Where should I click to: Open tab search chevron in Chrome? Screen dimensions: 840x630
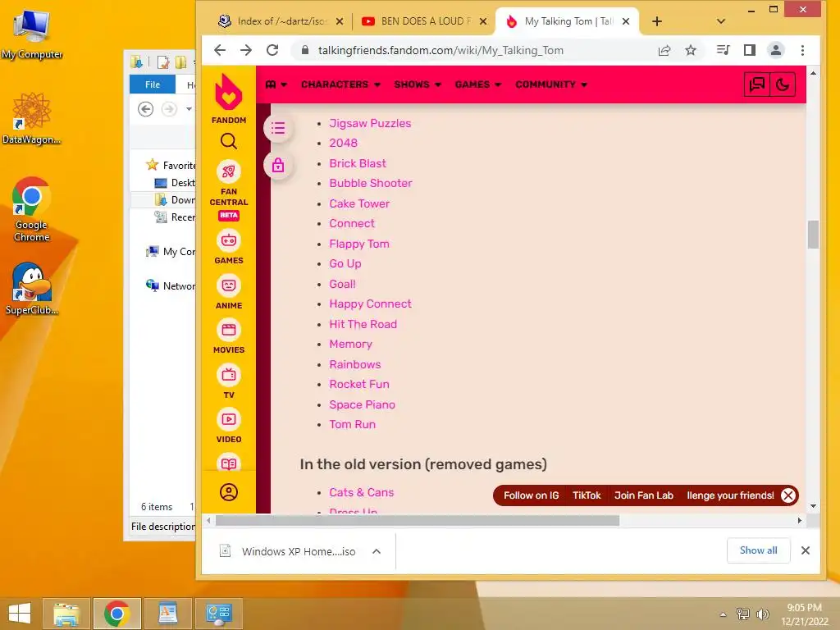[x=720, y=21]
